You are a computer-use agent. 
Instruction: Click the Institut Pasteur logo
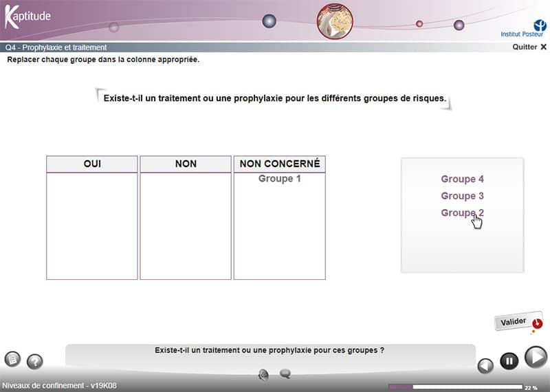(x=523, y=27)
